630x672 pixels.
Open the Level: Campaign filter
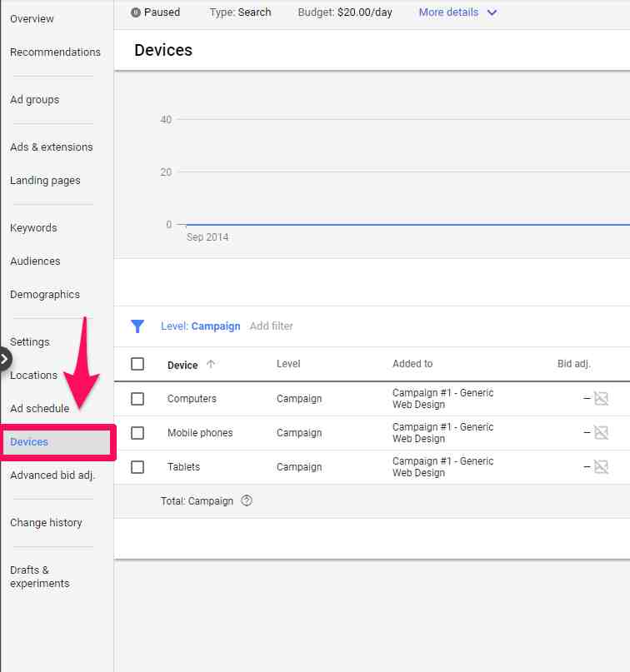click(x=200, y=326)
